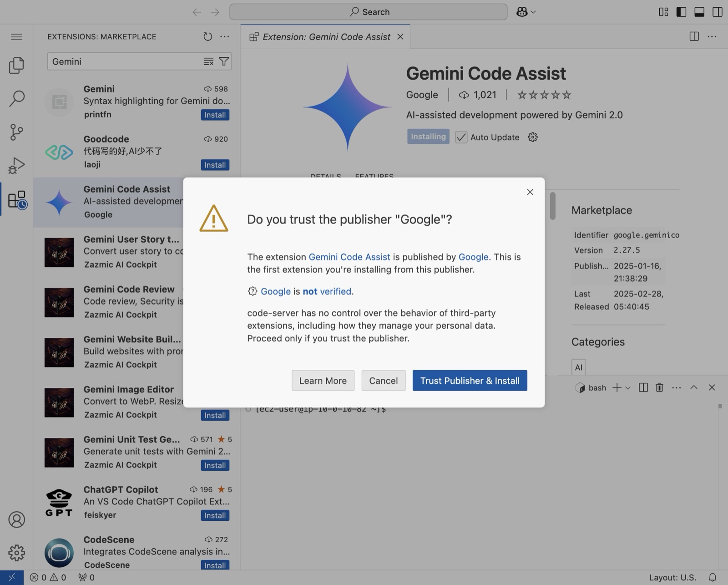728x585 pixels.
Task: Click the Installing status button
Action: point(428,137)
